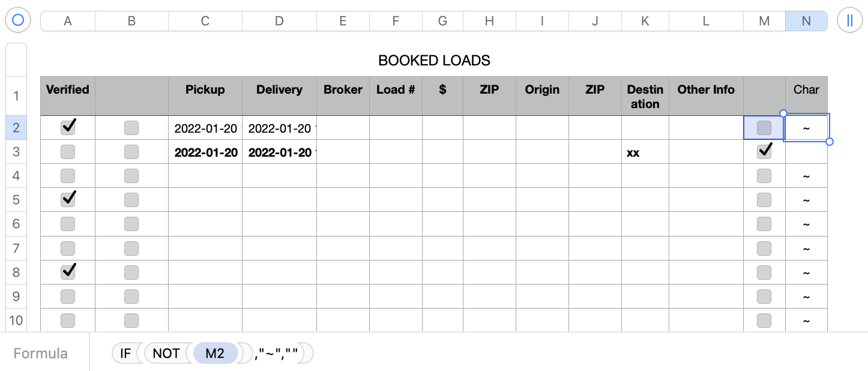Screen dimensions: 868x371
Task: Click the Destination cell containing xx
Action: [x=645, y=152]
